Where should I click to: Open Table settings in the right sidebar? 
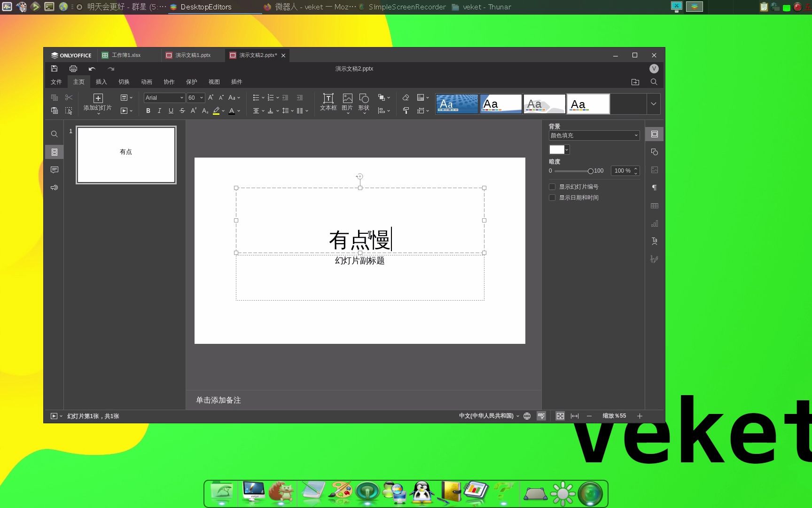[x=654, y=206]
